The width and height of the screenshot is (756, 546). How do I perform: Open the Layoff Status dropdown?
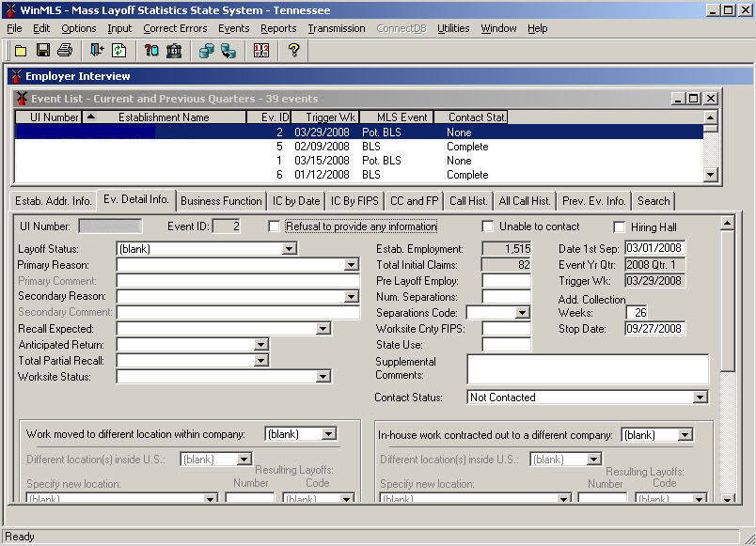click(290, 249)
